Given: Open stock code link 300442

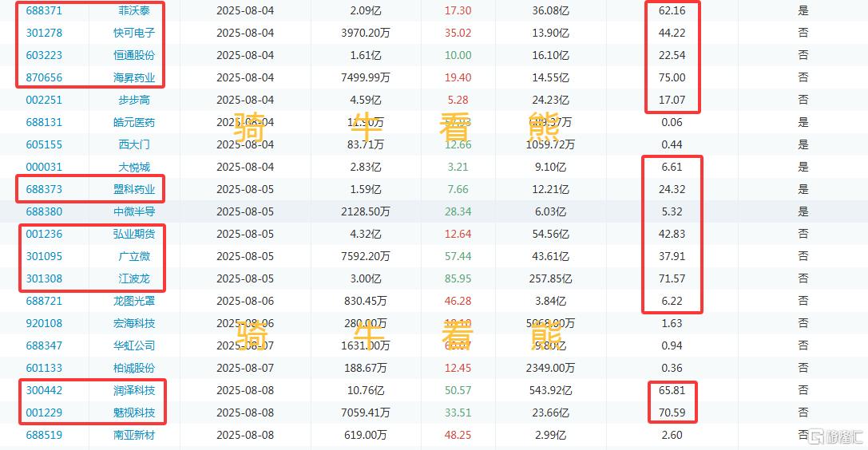Looking at the screenshot, I should (44, 390).
